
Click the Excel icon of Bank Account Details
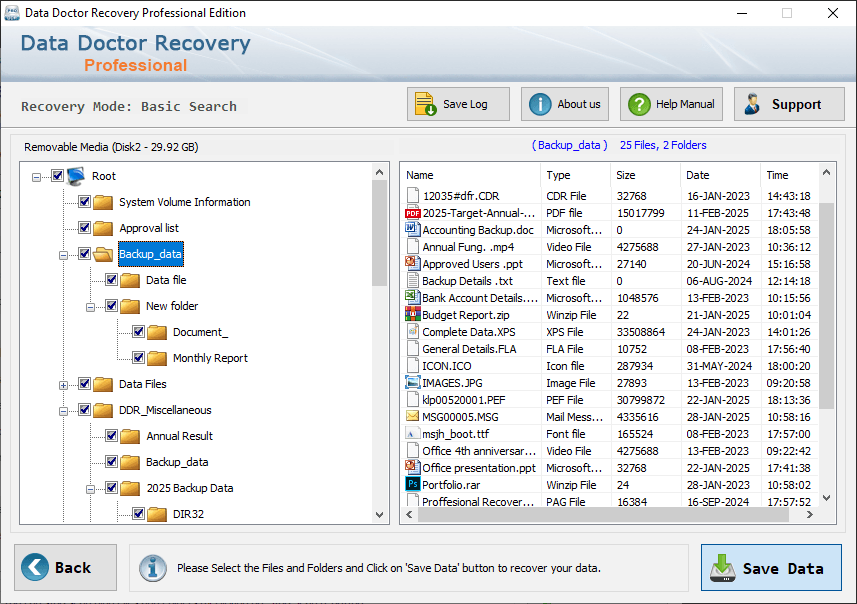(413, 297)
